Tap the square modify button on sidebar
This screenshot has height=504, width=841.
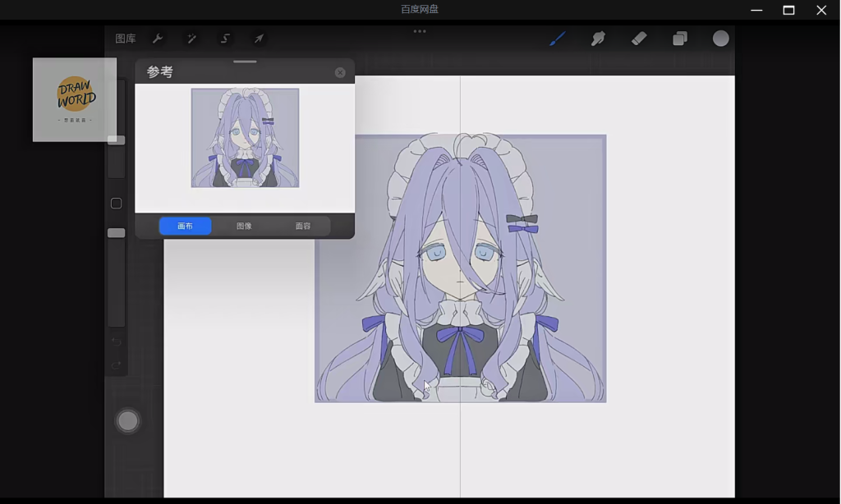(117, 204)
